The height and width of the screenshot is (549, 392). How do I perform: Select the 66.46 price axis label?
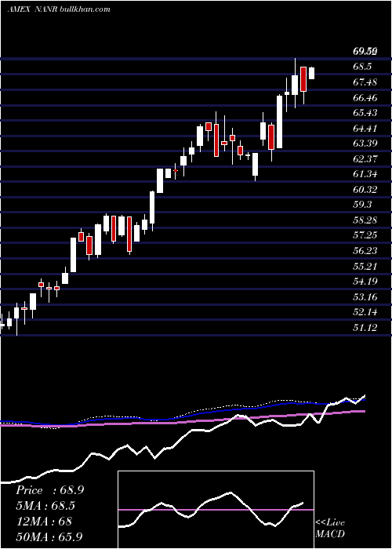point(365,97)
